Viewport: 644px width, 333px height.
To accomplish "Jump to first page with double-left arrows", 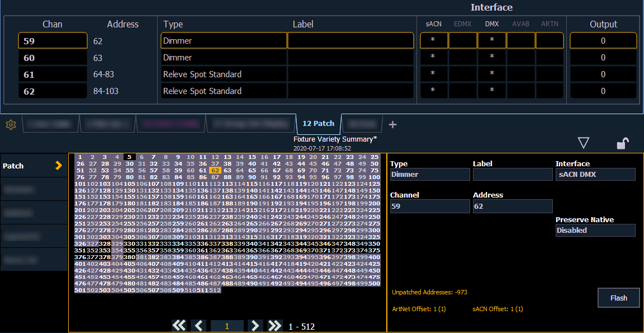I will [x=179, y=326].
